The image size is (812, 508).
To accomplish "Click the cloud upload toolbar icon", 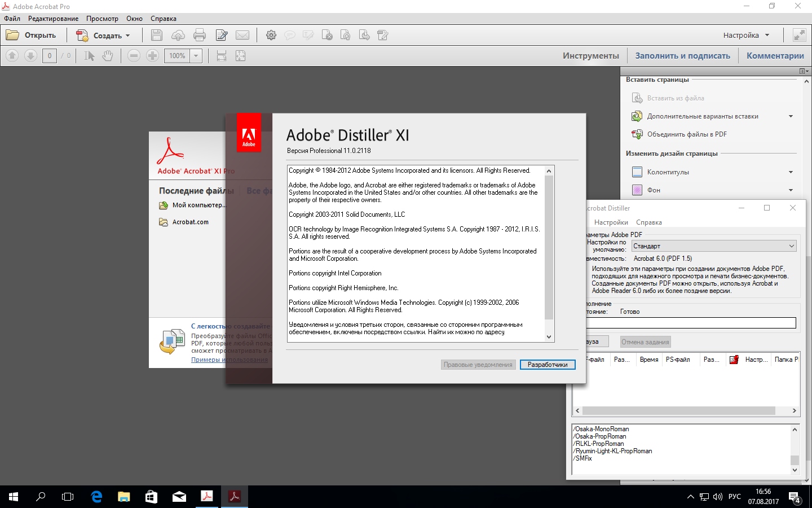I will coord(178,35).
